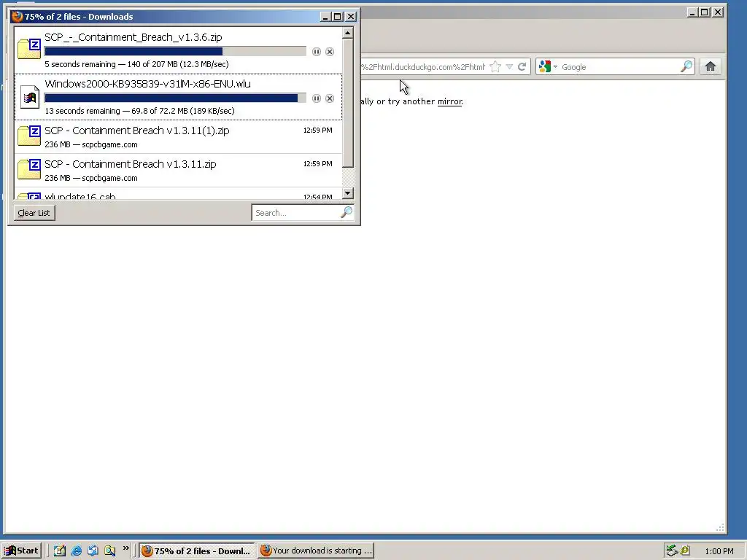Click zip icon of SCP_-_Containment_Breach_v1.3.6.zip
Screen dimensions: 747x560
click(x=29, y=49)
